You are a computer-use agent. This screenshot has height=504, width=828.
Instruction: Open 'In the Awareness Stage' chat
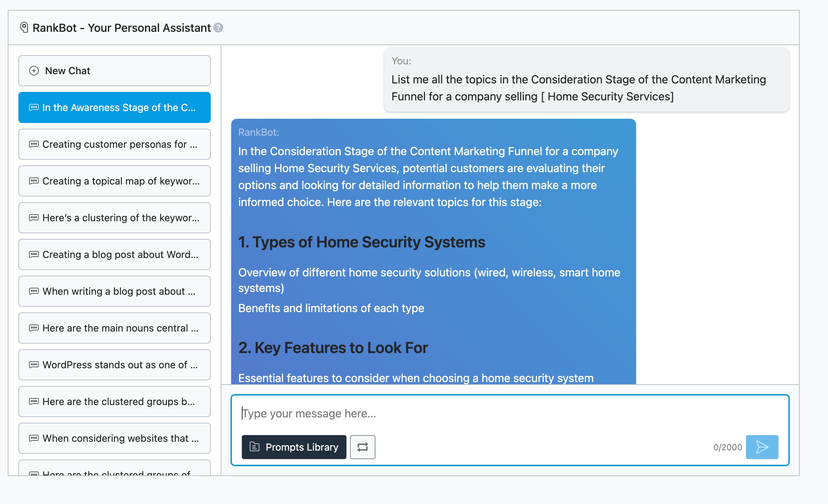pos(114,107)
